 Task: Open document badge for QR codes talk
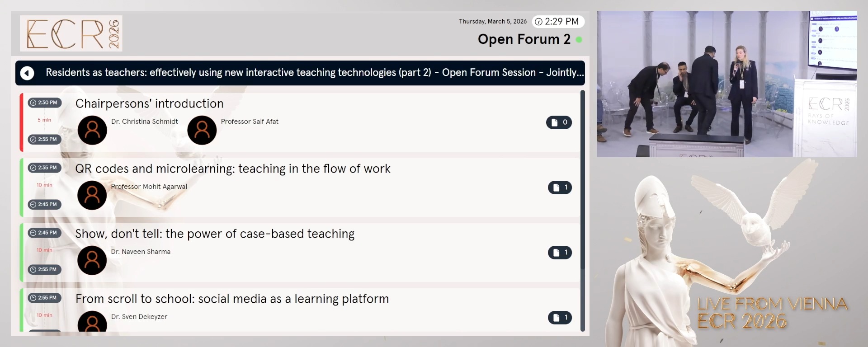coord(560,188)
